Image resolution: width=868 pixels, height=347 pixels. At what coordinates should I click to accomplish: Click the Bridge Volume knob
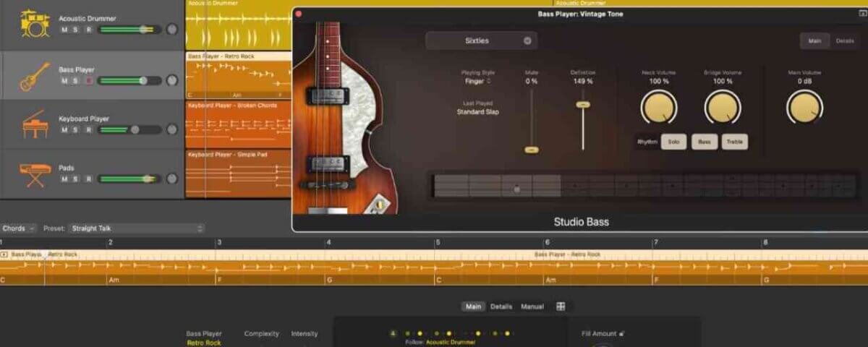[x=723, y=107]
